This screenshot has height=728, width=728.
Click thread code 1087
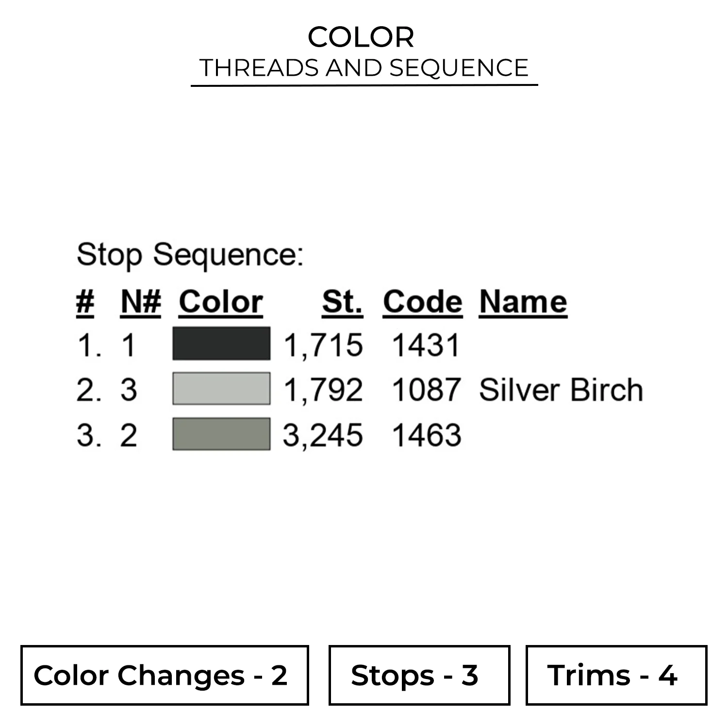(x=426, y=390)
